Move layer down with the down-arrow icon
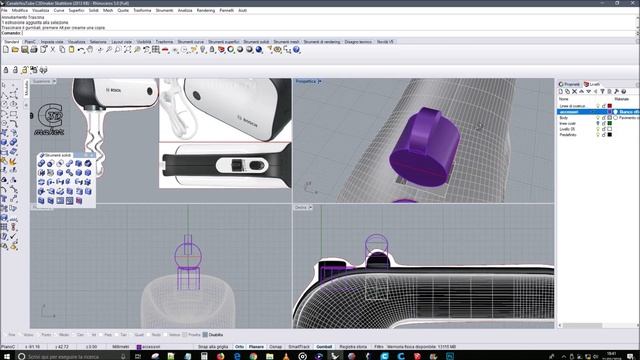Viewport: 640px width, 360px height. click(x=589, y=91)
